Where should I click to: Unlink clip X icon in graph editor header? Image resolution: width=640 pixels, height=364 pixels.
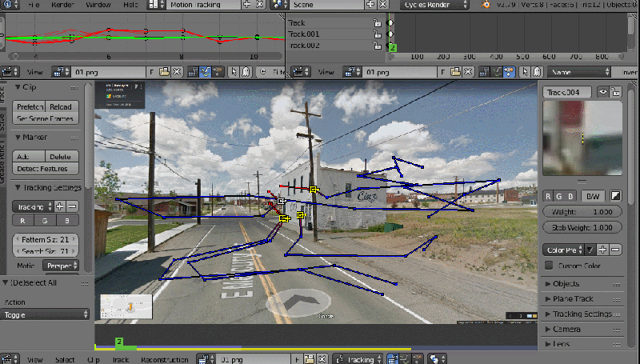177,72
